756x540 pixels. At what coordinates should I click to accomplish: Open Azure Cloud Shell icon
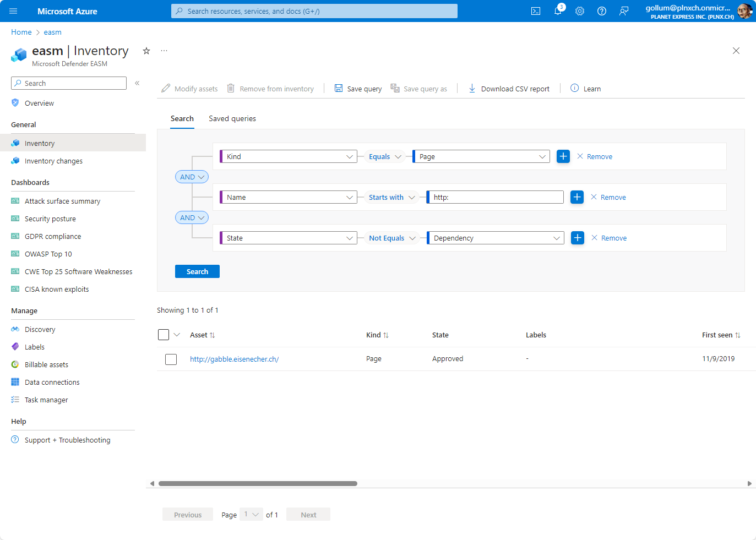(x=535, y=11)
